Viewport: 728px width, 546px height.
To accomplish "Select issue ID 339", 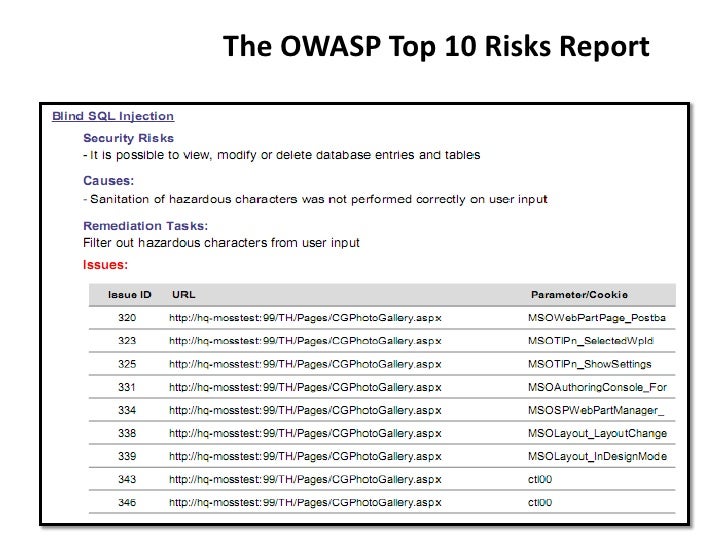I will tap(127, 456).
